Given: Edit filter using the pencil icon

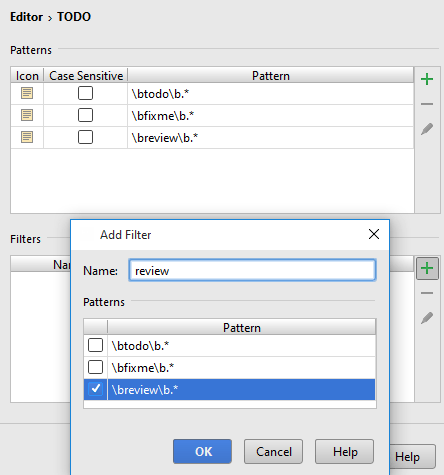Looking at the screenshot, I should (x=427, y=318).
